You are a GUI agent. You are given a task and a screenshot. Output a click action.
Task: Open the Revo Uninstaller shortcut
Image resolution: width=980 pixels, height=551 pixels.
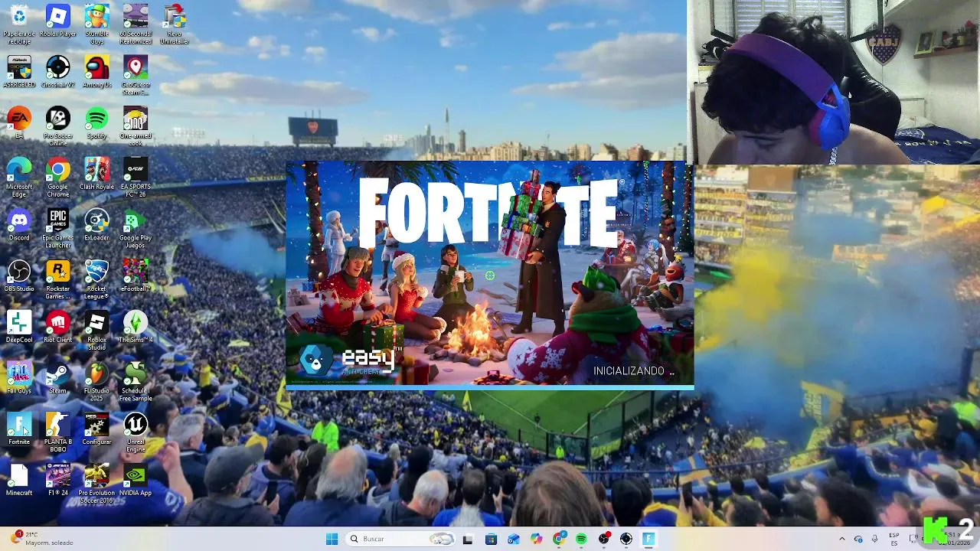click(x=175, y=24)
